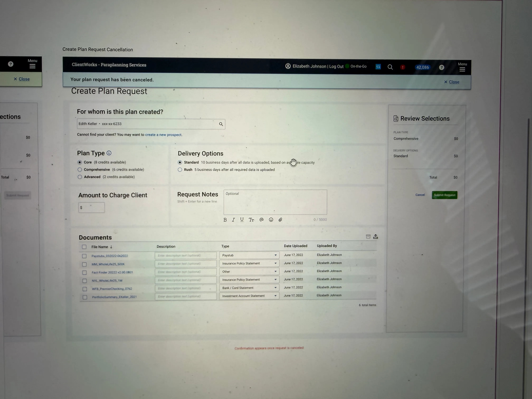Click Close in the left partial window
532x399 pixels.
pyautogui.click(x=22, y=79)
